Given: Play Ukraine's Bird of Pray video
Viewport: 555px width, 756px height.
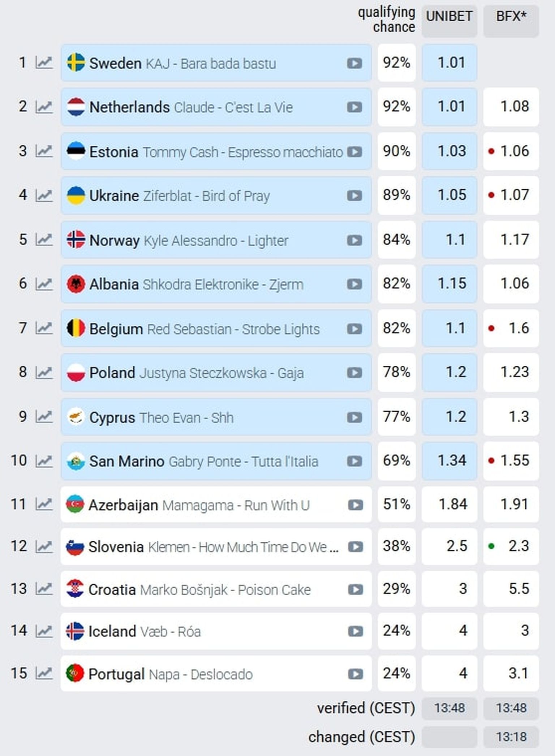Looking at the screenshot, I should pyautogui.click(x=354, y=196).
